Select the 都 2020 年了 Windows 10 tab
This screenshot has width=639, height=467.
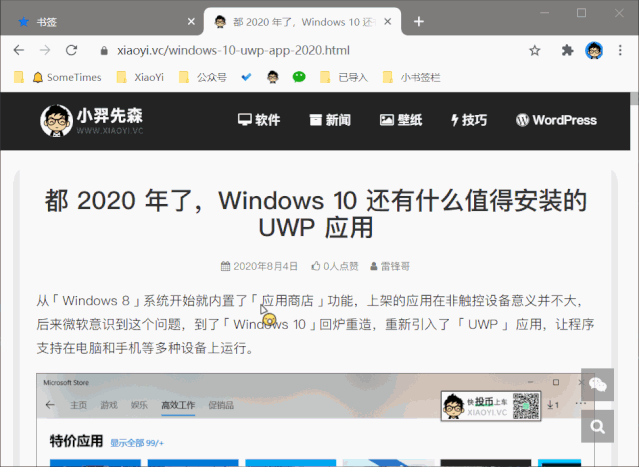(x=302, y=22)
